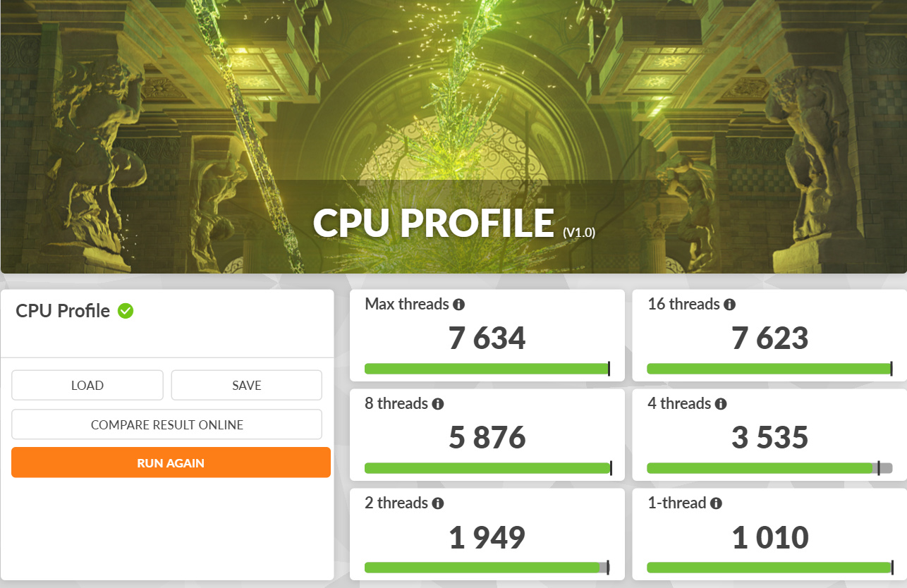Click the 8 threads label

point(396,404)
